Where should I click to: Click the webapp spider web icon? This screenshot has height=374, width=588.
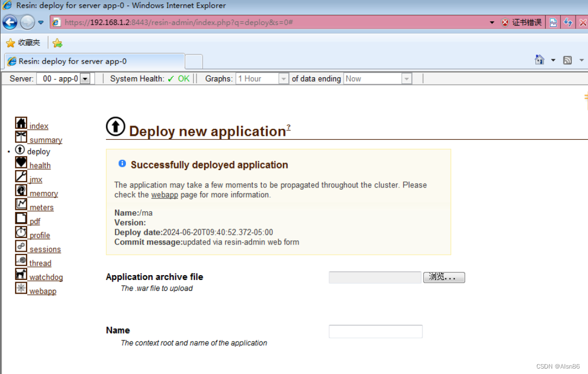(21, 288)
